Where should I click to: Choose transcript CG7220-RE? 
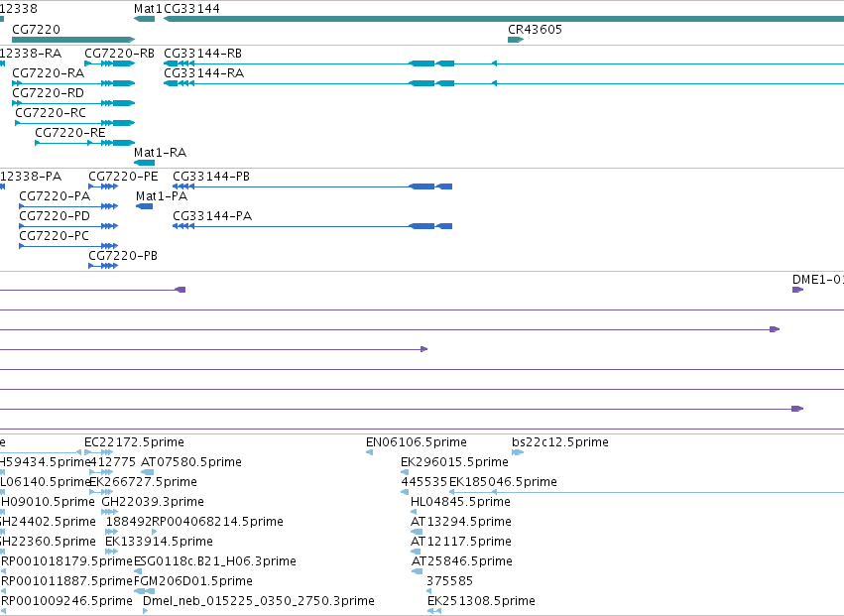[x=70, y=133]
